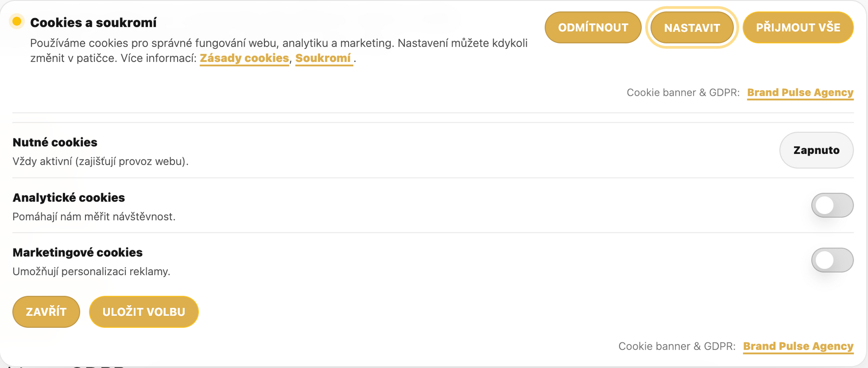Click the text Pomáhají nám měřit návštěvnost

[x=94, y=217]
